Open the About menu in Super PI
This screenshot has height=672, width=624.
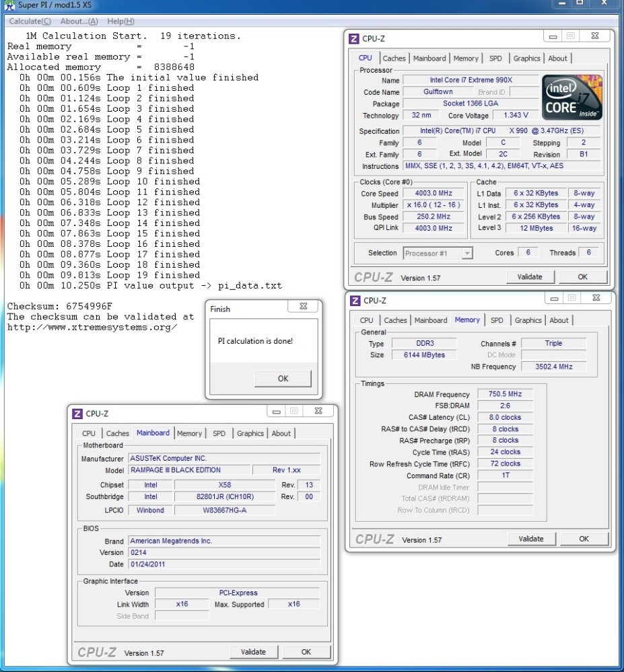coord(79,22)
